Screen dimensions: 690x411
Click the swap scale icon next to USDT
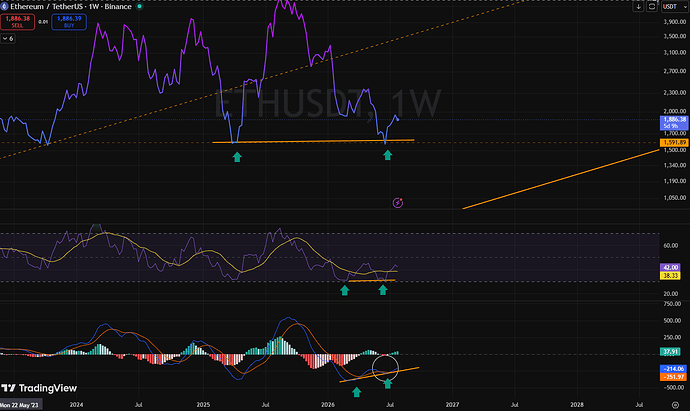(652, 7)
